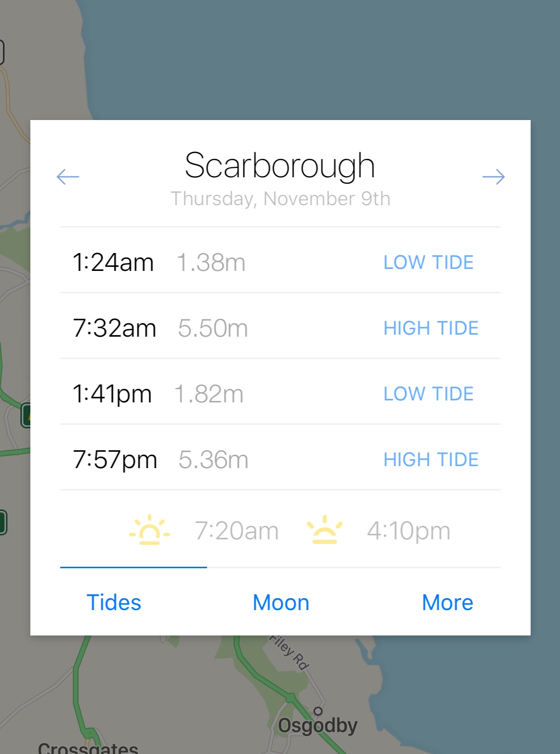Click the Filey Rd label on map
This screenshot has width=560, height=754.
289,652
